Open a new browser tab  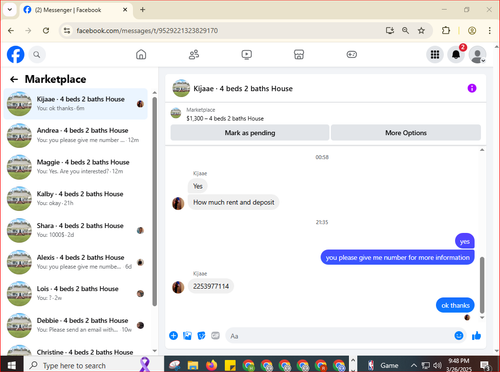point(143,10)
